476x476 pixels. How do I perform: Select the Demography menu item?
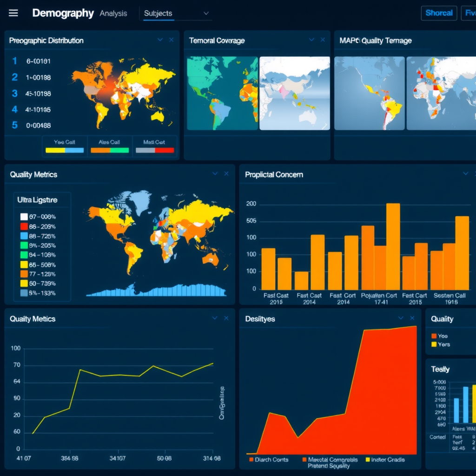point(63,13)
